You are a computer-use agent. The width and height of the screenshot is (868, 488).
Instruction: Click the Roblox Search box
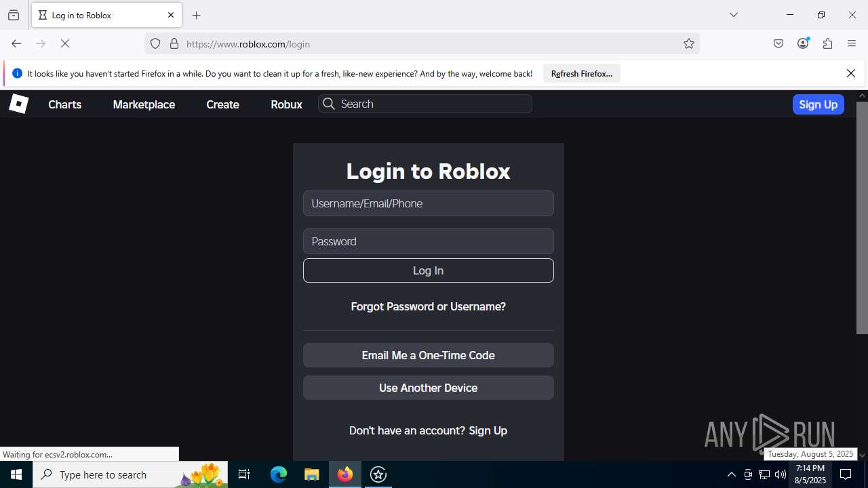425,104
